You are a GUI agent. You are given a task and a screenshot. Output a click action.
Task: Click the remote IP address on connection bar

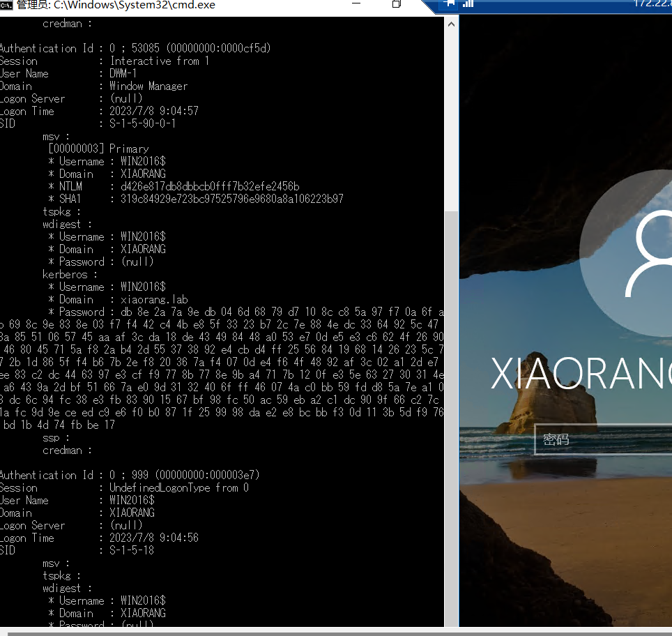click(x=652, y=3)
